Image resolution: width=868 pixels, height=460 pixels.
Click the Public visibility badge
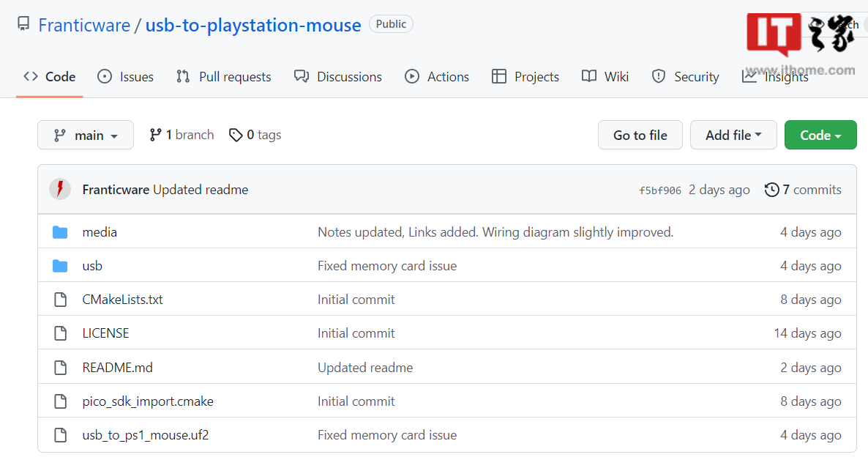point(391,24)
